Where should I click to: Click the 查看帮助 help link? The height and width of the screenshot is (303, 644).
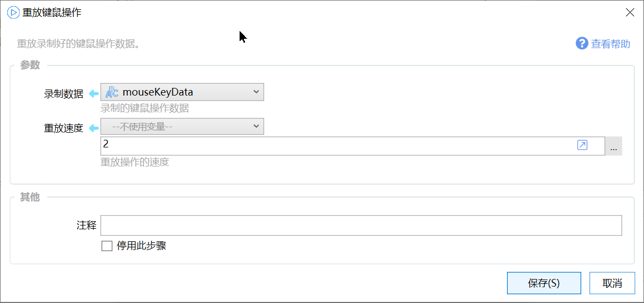click(611, 44)
